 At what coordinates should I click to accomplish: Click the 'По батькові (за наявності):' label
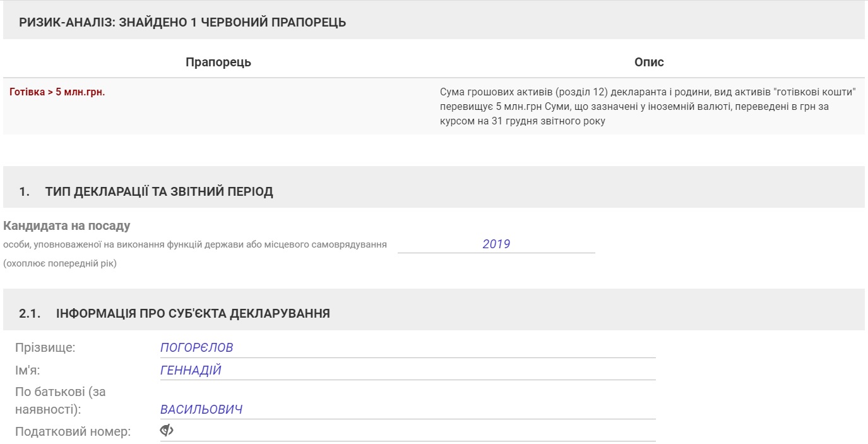point(61,400)
